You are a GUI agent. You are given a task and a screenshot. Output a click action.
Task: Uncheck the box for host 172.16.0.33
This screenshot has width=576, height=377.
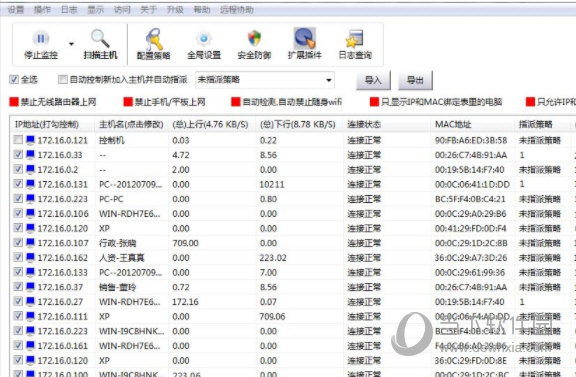click(18, 154)
